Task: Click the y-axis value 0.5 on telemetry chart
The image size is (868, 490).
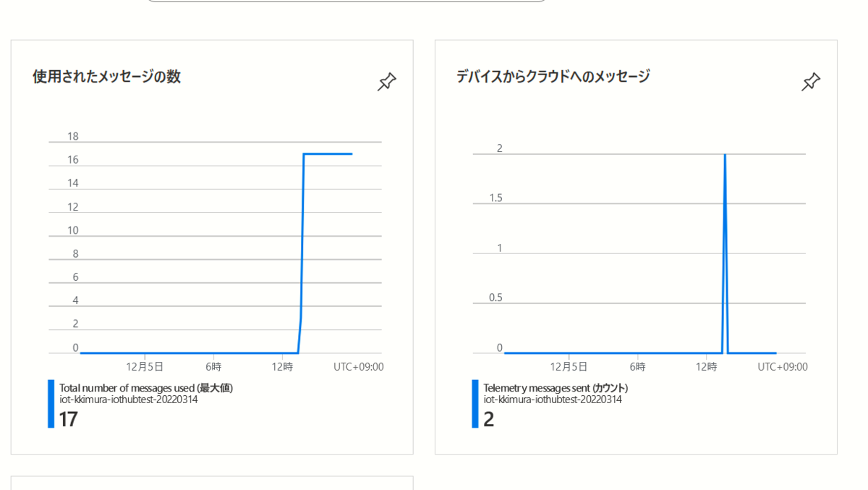Action: 495,297
